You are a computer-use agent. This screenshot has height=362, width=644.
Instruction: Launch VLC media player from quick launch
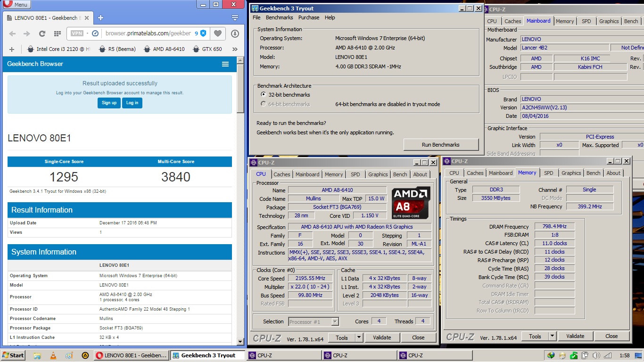point(53,355)
